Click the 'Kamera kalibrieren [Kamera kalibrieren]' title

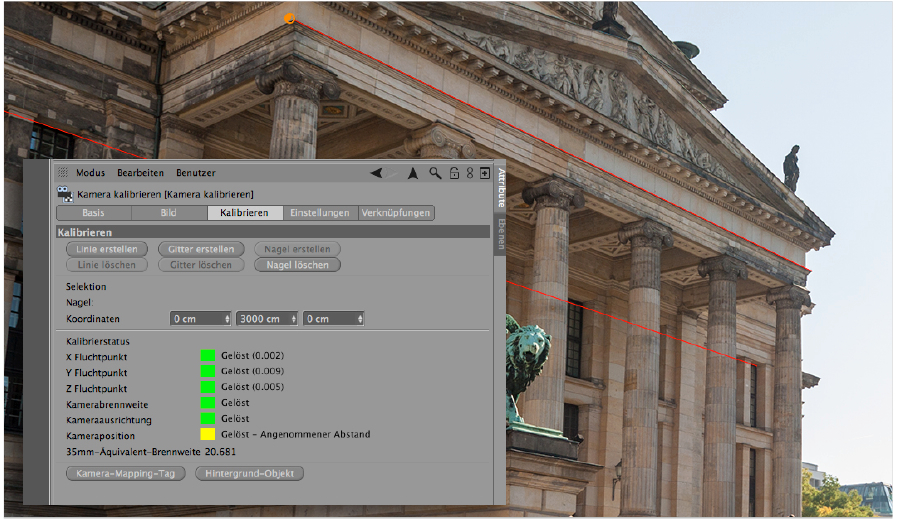coord(165,195)
